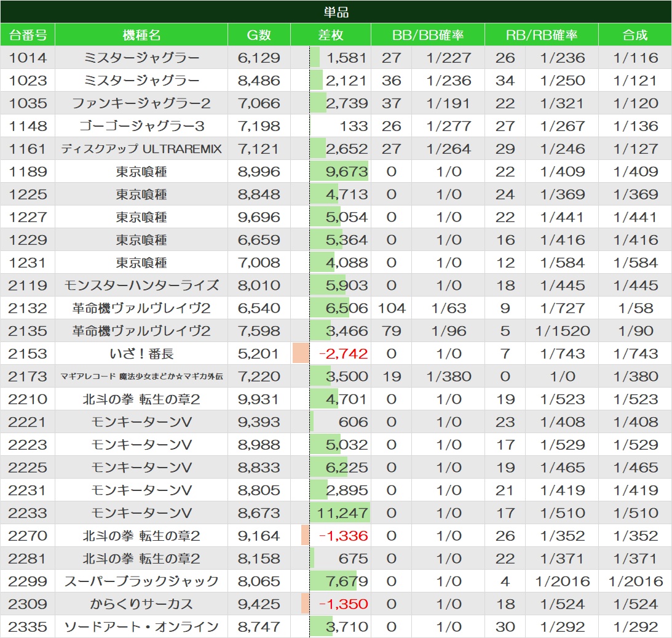The image size is (672, 638).
Task: Click the 9,425 game count cell
Action: point(259,604)
